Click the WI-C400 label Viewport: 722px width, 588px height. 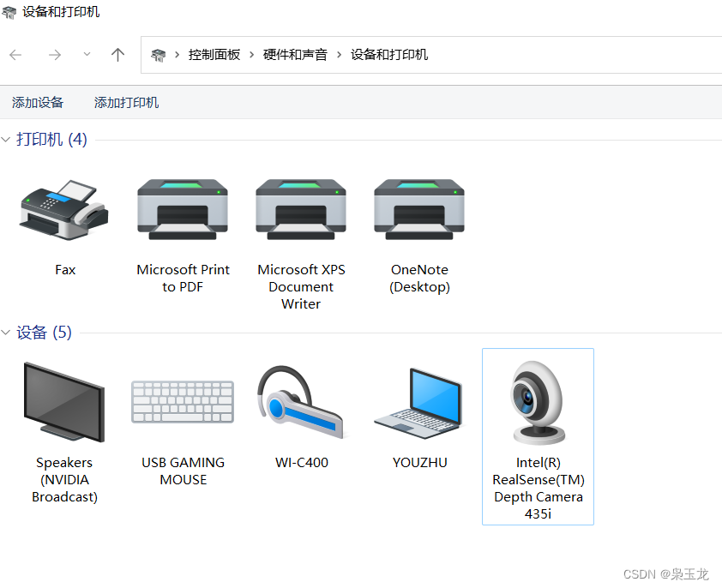click(302, 463)
